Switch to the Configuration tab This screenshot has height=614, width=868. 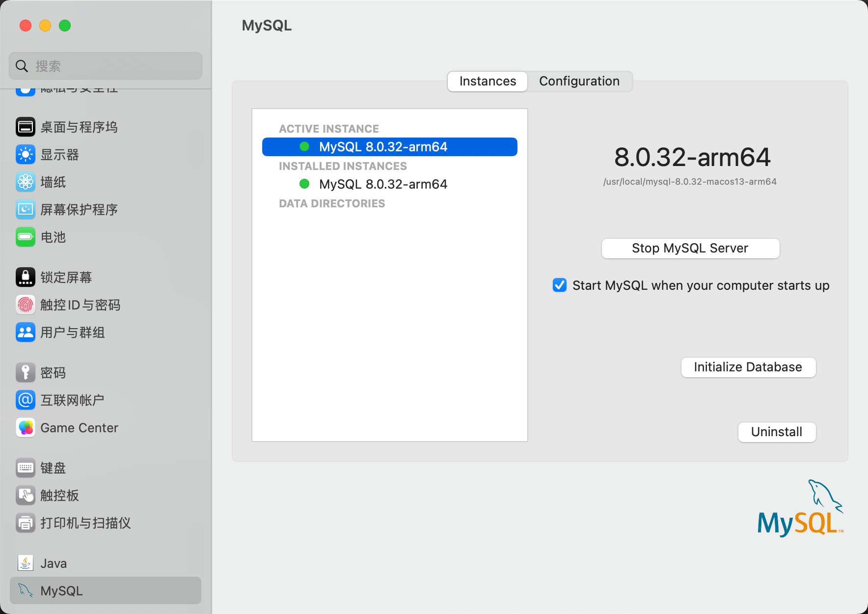[x=579, y=81]
